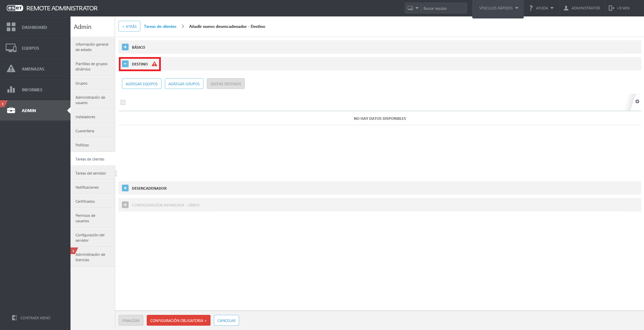Open Información general de estado

pyautogui.click(x=93, y=47)
